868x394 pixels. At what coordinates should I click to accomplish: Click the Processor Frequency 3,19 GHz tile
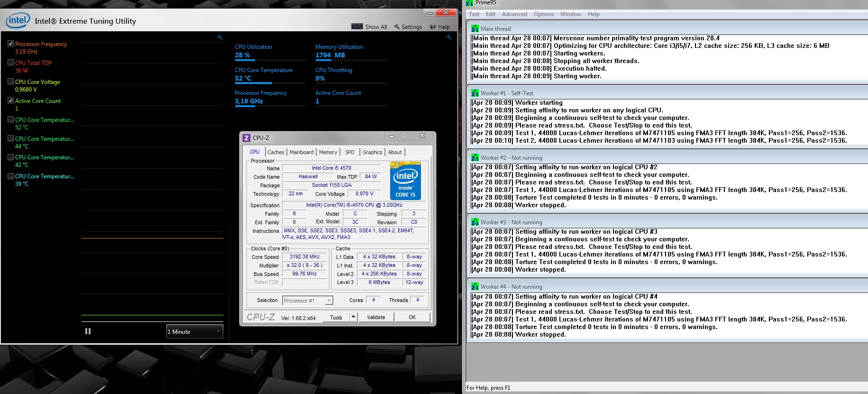270,99
